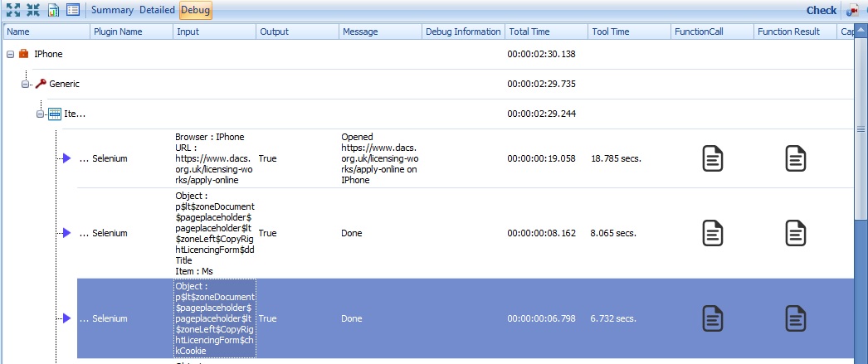Click total time 00:00:00:08.162

pos(541,233)
